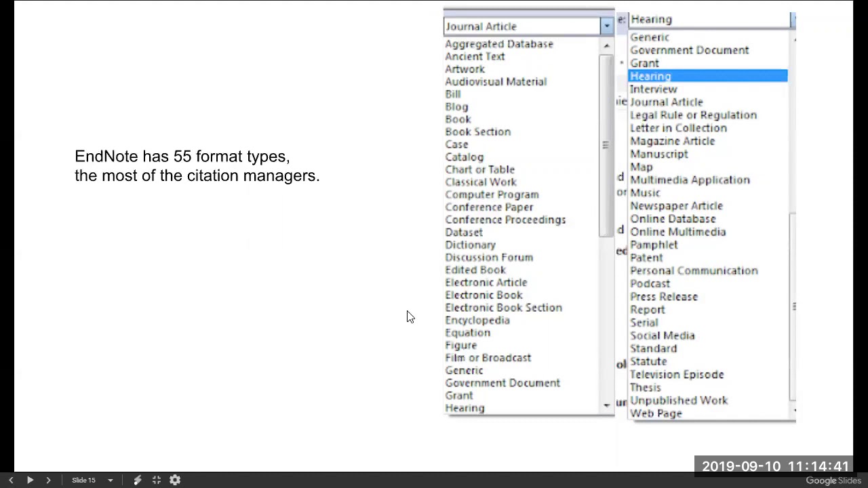This screenshot has height=488, width=868.
Task: Click scroll up arrow in left list
Action: pos(606,46)
